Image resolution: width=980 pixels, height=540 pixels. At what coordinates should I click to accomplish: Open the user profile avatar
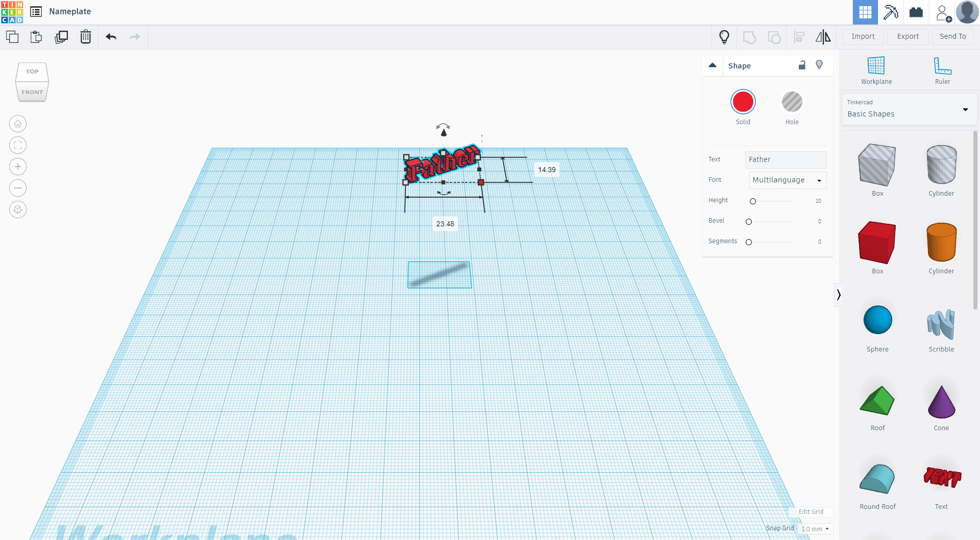[967, 12]
